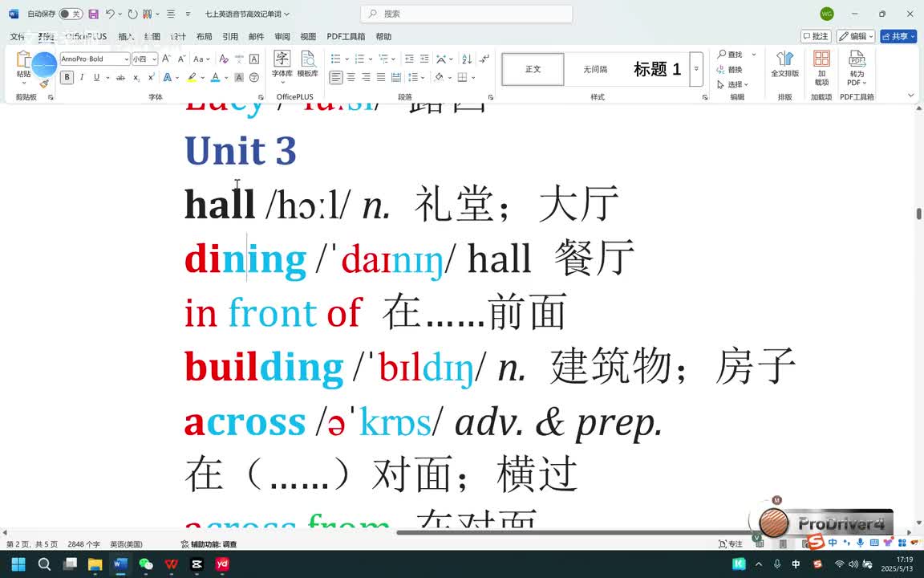Switch to the 引用 ribbon tab
924x578 pixels.
[x=230, y=37]
